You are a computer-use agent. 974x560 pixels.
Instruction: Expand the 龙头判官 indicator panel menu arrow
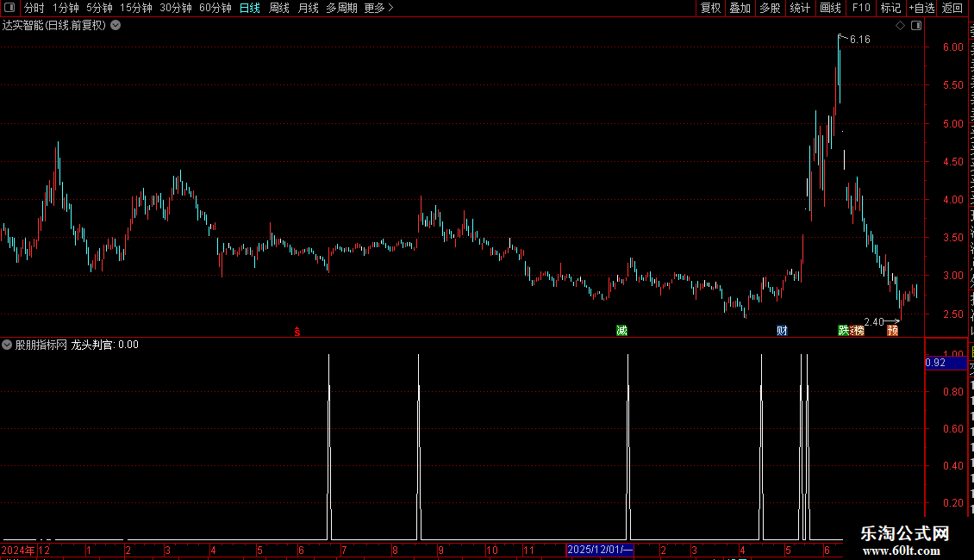pyautogui.click(x=7, y=345)
